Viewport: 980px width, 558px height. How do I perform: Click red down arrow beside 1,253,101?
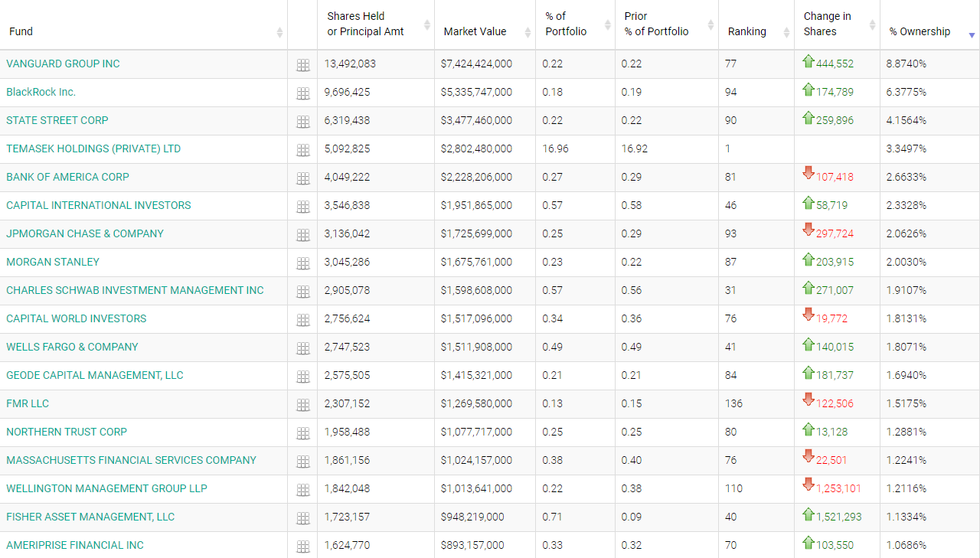coord(808,485)
